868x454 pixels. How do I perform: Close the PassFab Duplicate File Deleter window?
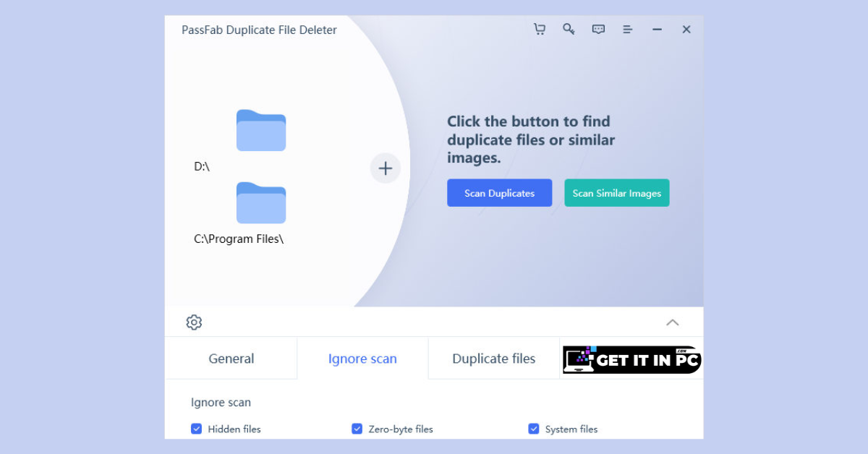click(x=686, y=29)
